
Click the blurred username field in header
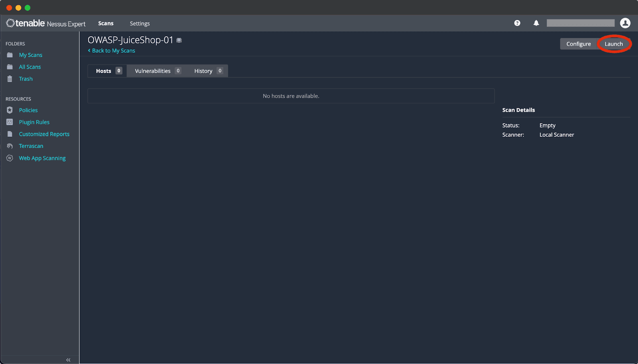(x=581, y=23)
